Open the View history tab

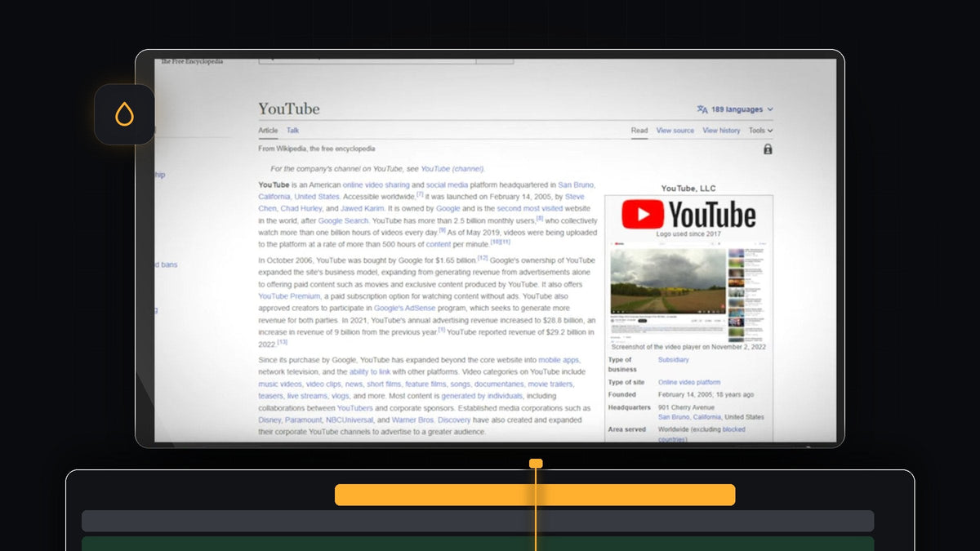tap(721, 131)
